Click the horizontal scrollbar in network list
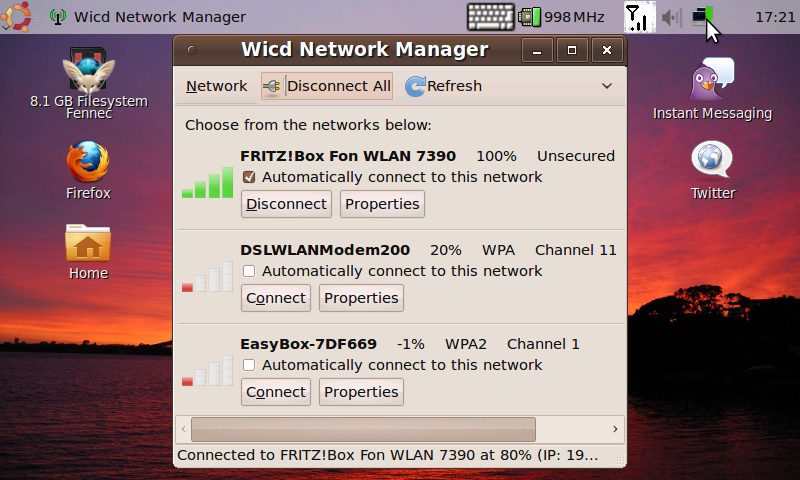 pos(363,430)
